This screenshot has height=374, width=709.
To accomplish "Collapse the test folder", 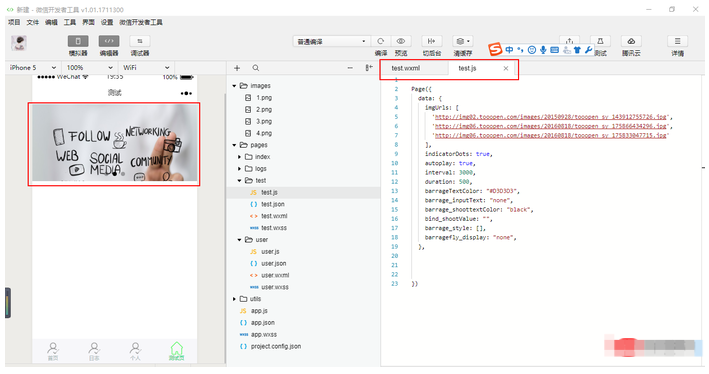I will [240, 180].
